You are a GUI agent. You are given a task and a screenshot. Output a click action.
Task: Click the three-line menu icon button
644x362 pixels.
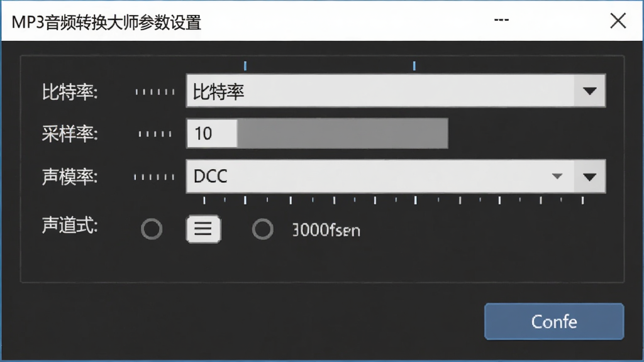(x=203, y=229)
